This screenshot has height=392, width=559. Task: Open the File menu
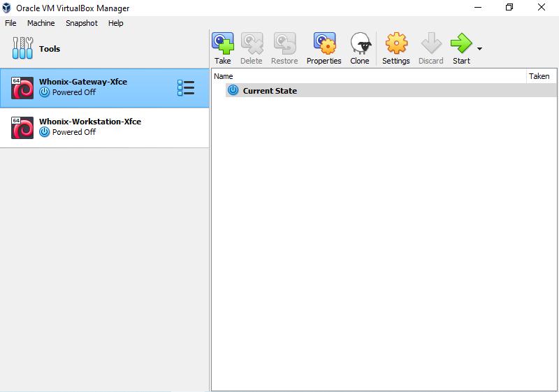(10, 23)
